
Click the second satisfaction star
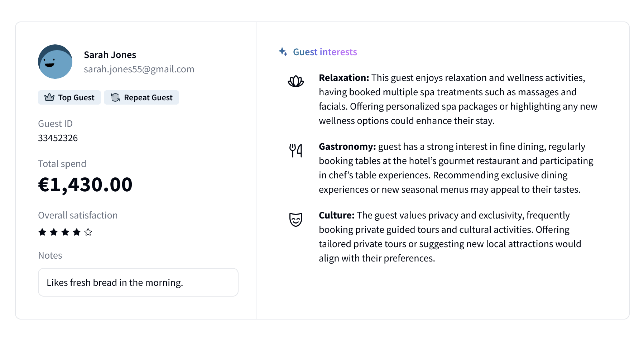54,232
